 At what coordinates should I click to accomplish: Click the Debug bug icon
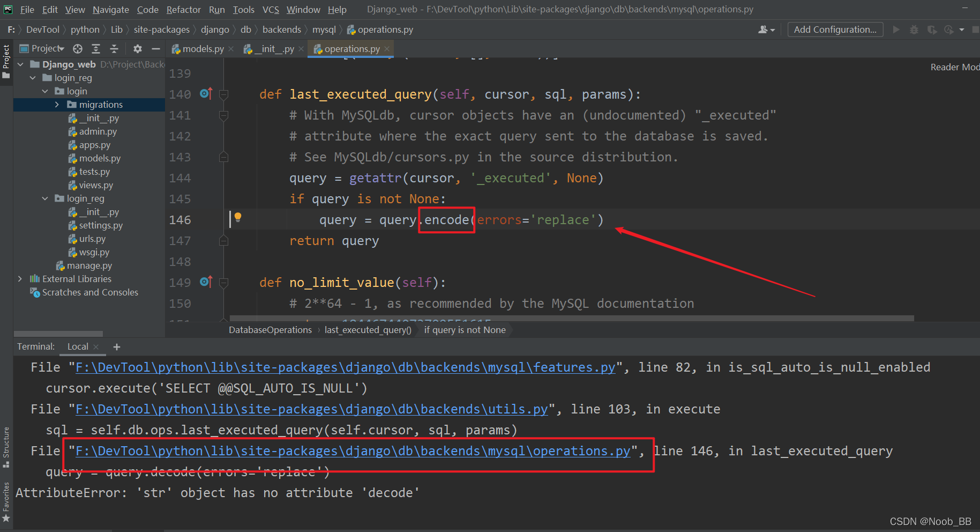914,29
